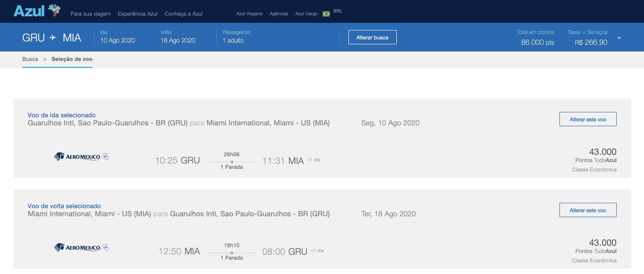
Task: Click the 26h06 duration label
Action: [232, 154]
